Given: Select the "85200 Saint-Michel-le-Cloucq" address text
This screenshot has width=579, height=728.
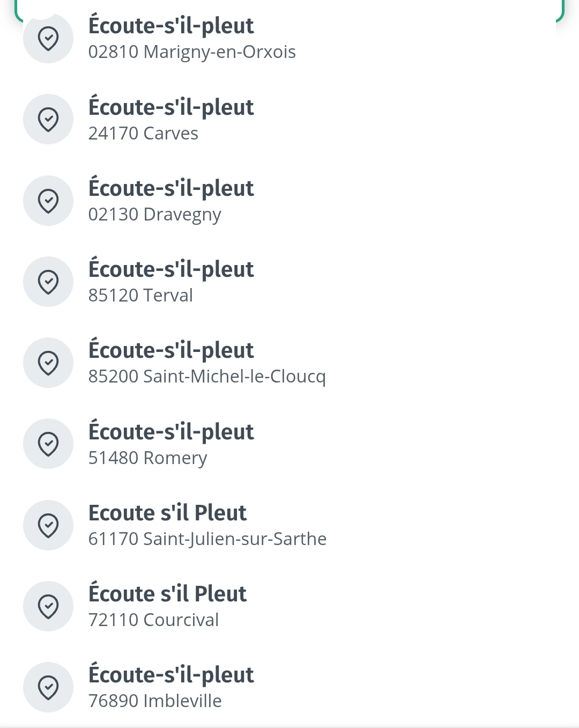Looking at the screenshot, I should click(207, 377).
